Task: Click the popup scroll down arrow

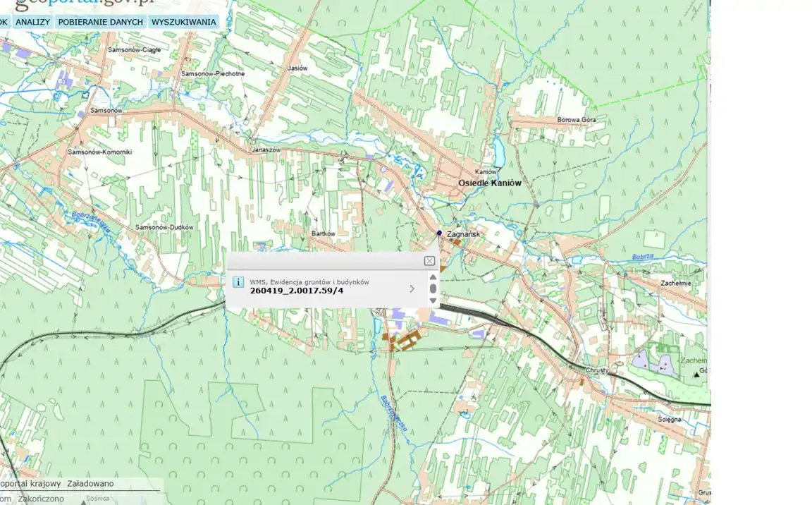Action: pyautogui.click(x=433, y=300)
